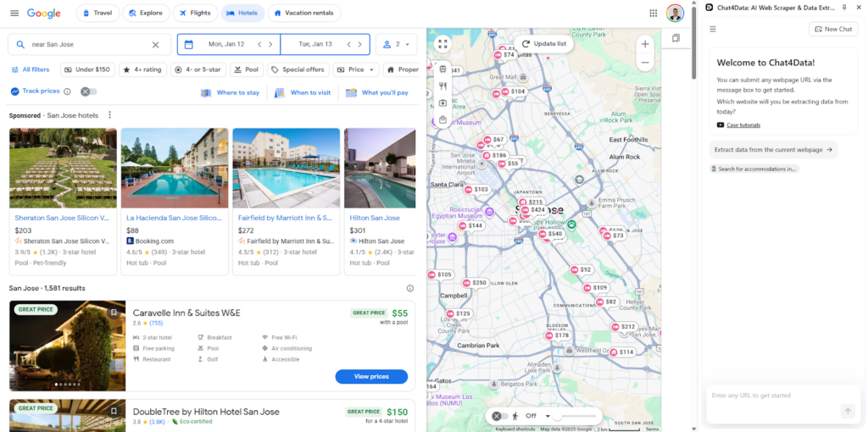
Task: Toggle the walking distance switch on the map
Action: pyautogui.click(x=500, y=416)
